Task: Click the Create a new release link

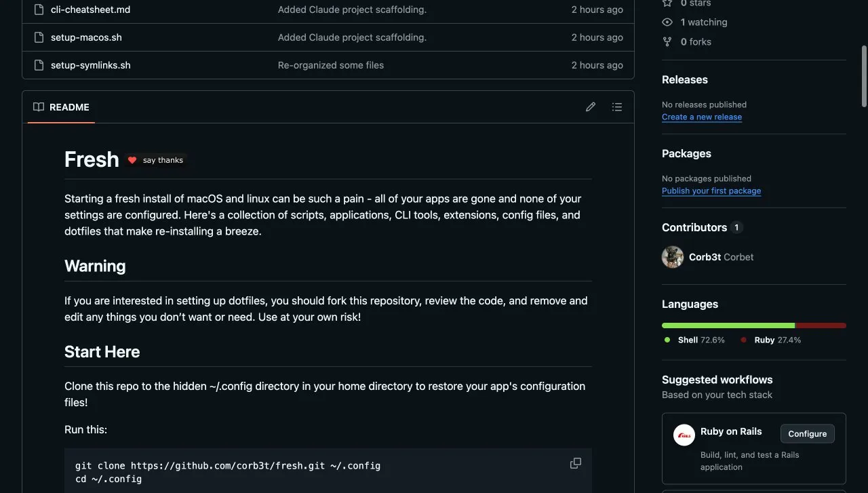Action: tap(701, 117)
